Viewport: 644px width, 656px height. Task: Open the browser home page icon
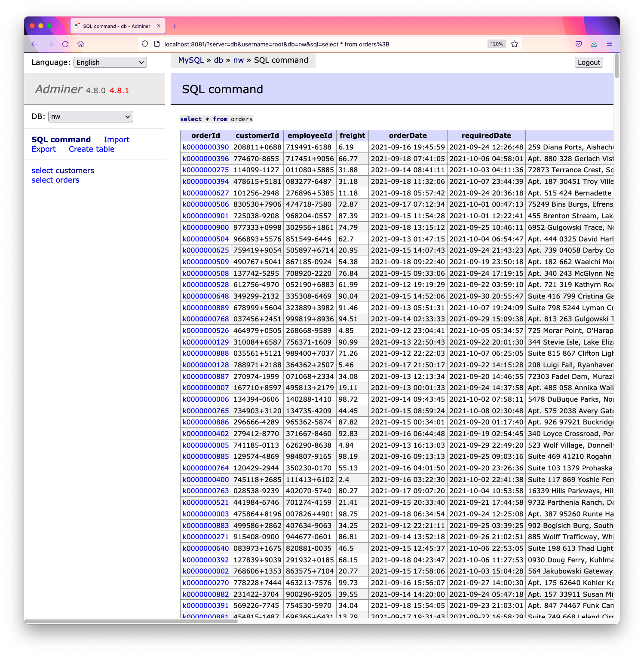(80, 44)
